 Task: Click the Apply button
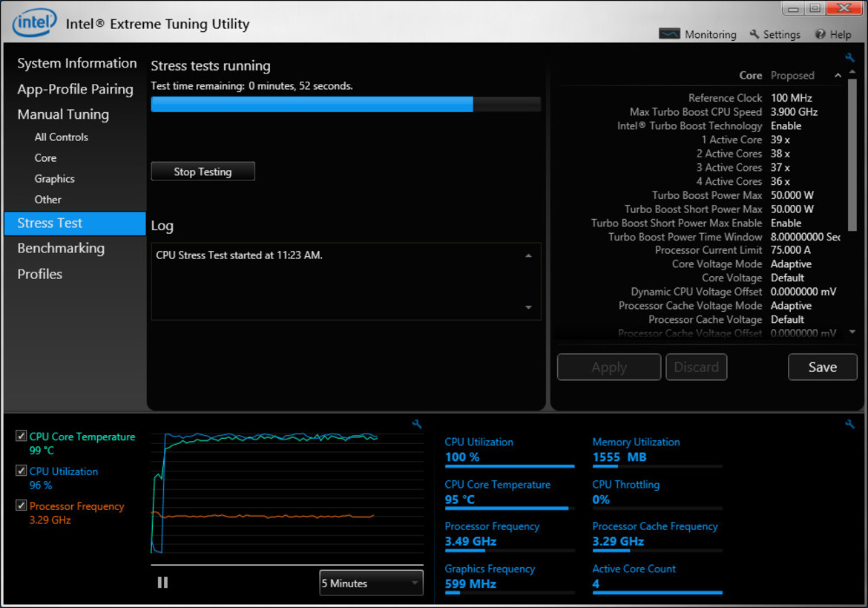(x=609, y=367)
